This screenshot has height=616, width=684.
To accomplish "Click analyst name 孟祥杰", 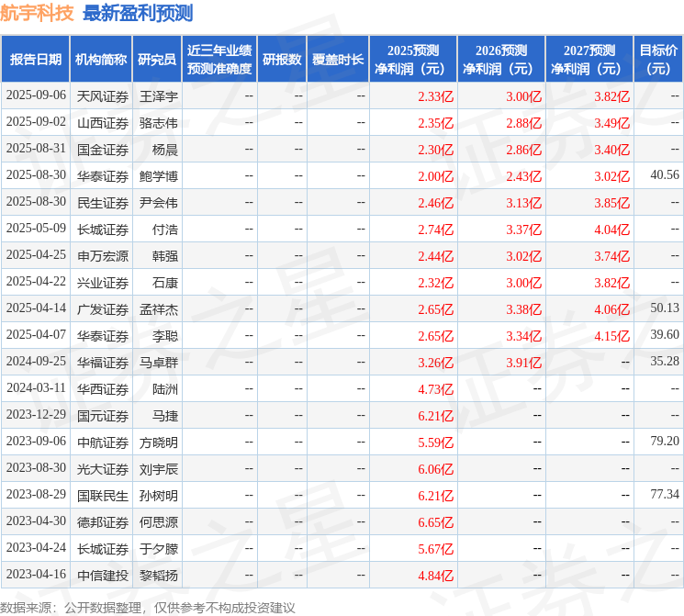I will [158, 309].
